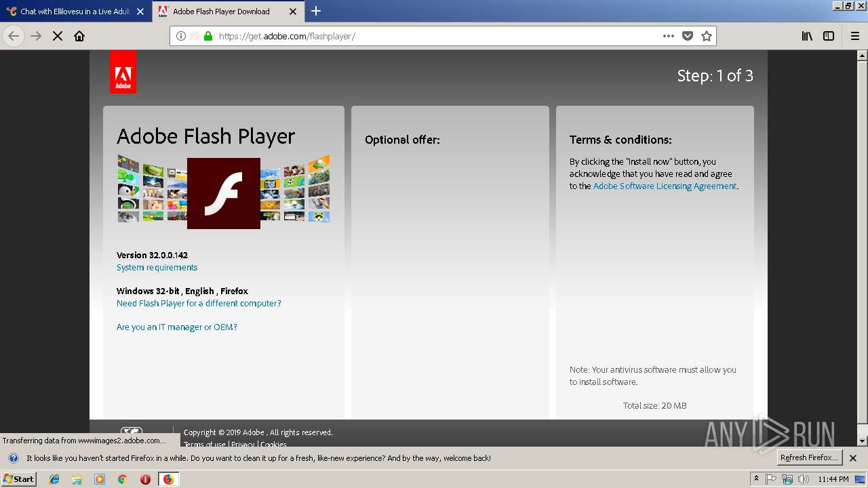Screen dimensions: 868x488
Task: Open a new tab with plus
Action: tap(316, 11)
